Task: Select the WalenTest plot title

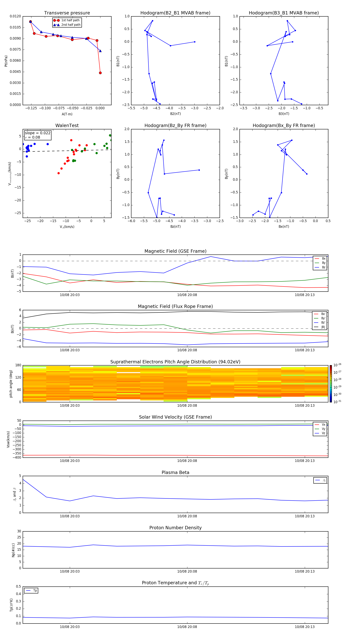Action: 67,125
